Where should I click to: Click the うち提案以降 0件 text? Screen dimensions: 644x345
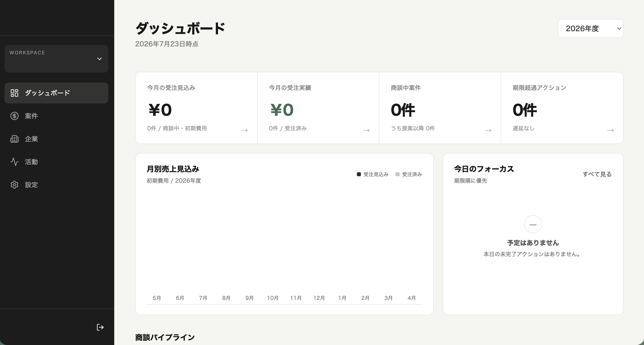click(413, 128)
